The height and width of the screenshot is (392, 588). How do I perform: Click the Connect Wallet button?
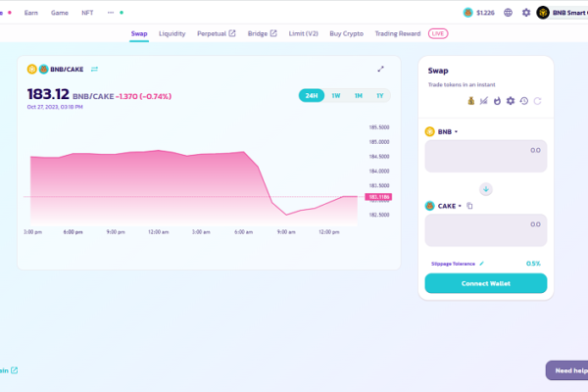(x=486, y=283)
